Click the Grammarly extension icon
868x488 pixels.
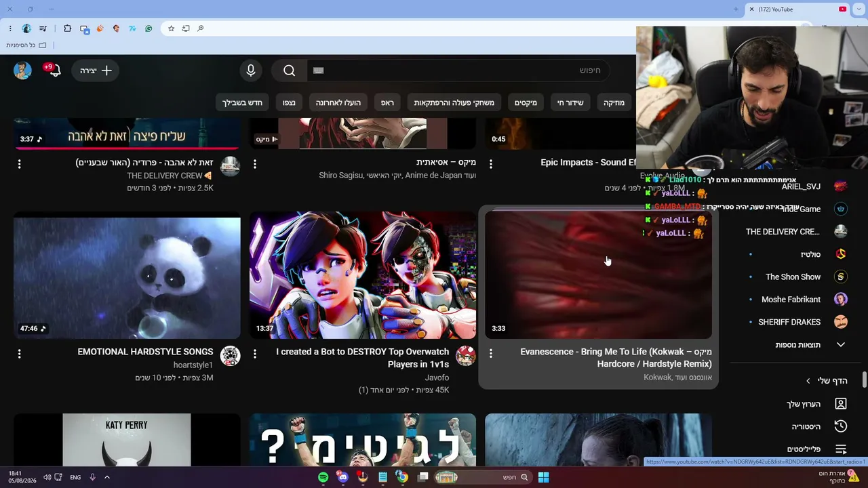pyautogui.click(x=149, y=28)
